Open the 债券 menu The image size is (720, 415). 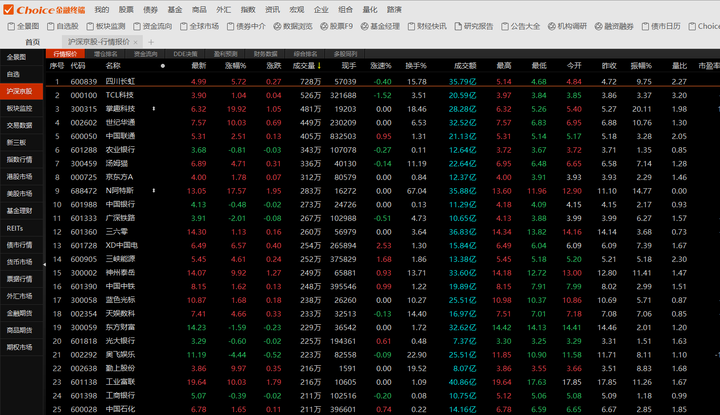151,10
